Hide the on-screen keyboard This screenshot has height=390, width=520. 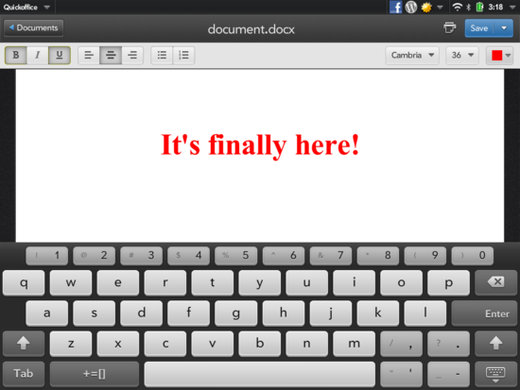click(496, 374)
